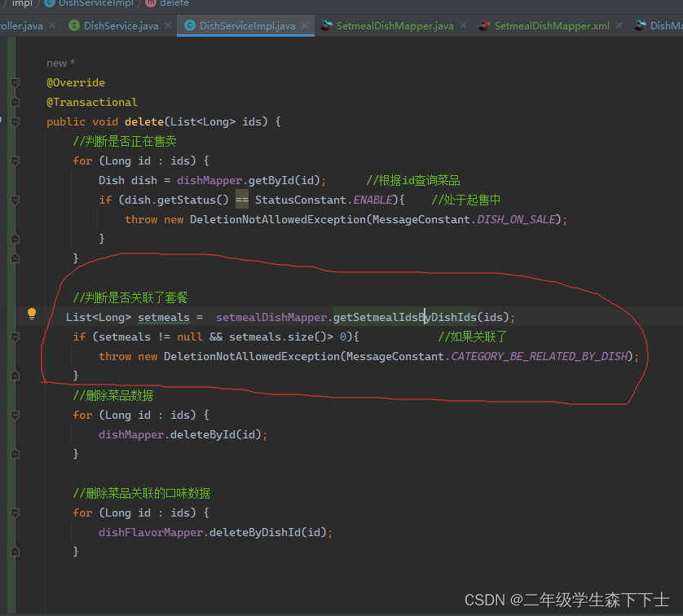Click the 'new *' author hint
The width and height of the screenshot is (683, 616).
pyautogui.click(x=60, y=63)
